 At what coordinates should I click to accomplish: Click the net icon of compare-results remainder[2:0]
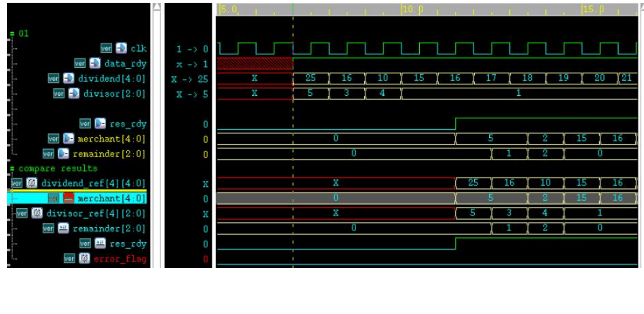pos(63,229)
